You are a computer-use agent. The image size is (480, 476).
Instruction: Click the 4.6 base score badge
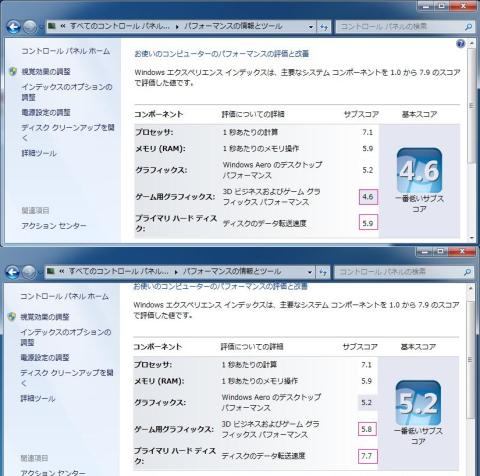(x=419, y=170)
